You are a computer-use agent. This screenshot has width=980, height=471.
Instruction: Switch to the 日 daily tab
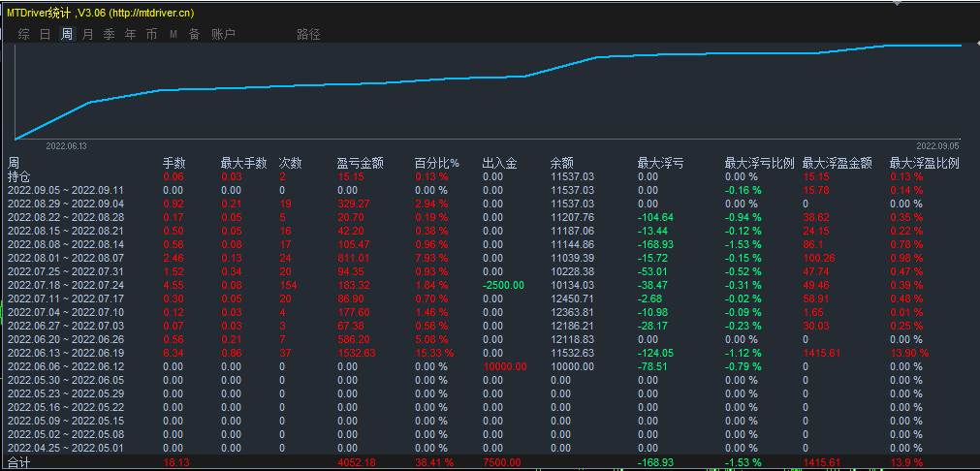click(x=45, y=34)
